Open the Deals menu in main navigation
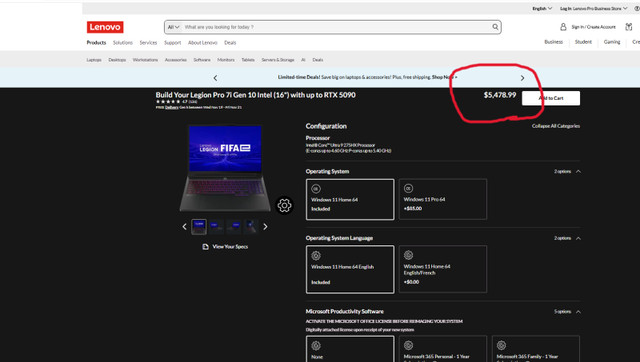Screen dimensions: 640x362 click(230, 42)
